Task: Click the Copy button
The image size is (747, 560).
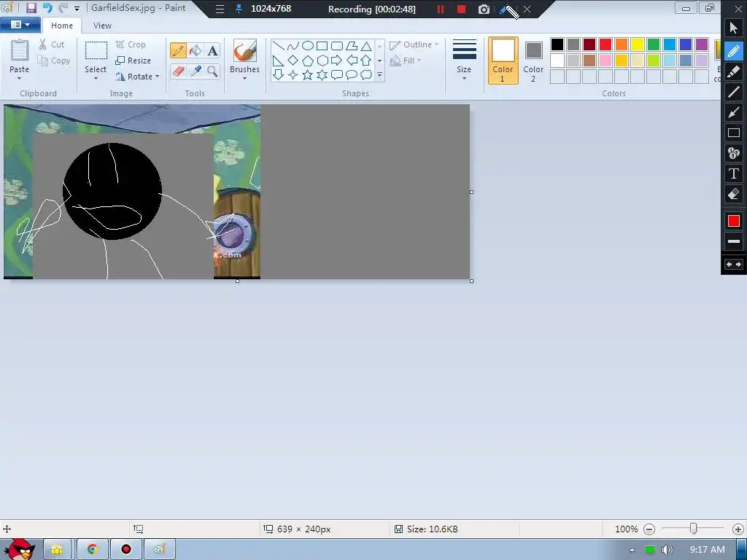Action: pos(54,61)
